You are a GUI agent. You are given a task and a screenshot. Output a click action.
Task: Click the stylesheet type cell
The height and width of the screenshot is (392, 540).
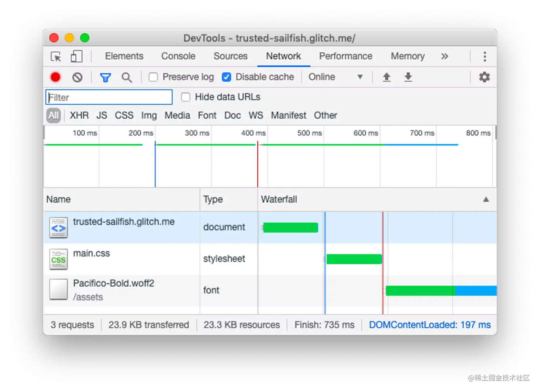229,259
